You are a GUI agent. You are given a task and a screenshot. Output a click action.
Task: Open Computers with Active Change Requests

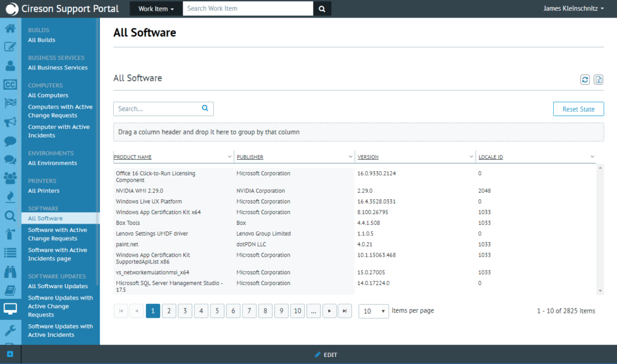point(60,111)
